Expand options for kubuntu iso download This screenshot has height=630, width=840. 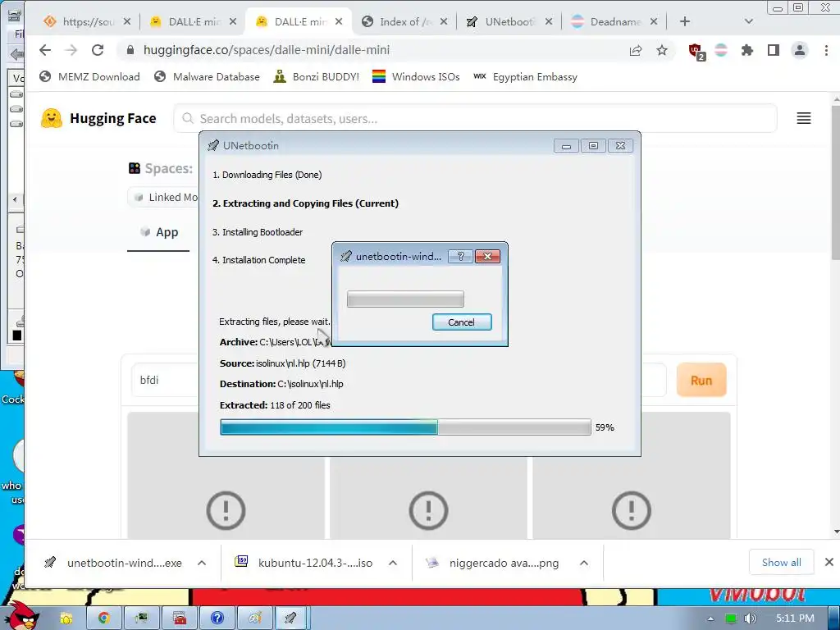pyautogui.click(x=393, y=563)
